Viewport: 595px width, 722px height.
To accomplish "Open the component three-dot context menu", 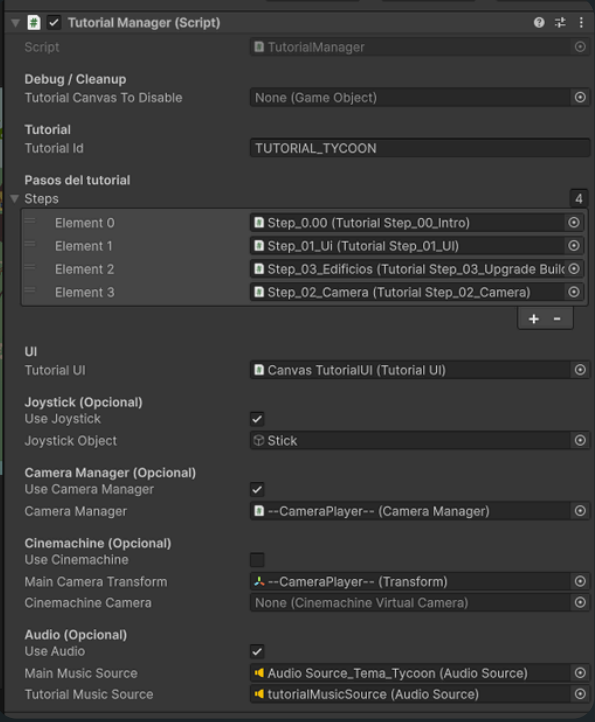I will (x=581, y=23).
